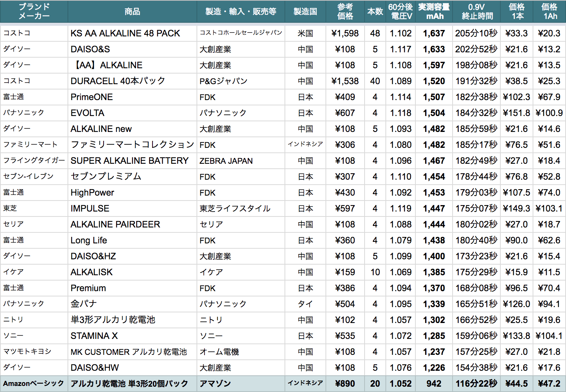This screenshot has width=566, height=392.
Task: Select the 商品 column header
Action: [x=132, y=11]
